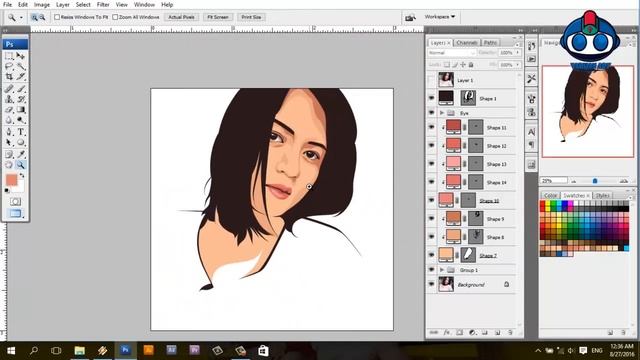Click the Actual Pixels button
This screenshot has height=360, width=640.
[181, 17]
